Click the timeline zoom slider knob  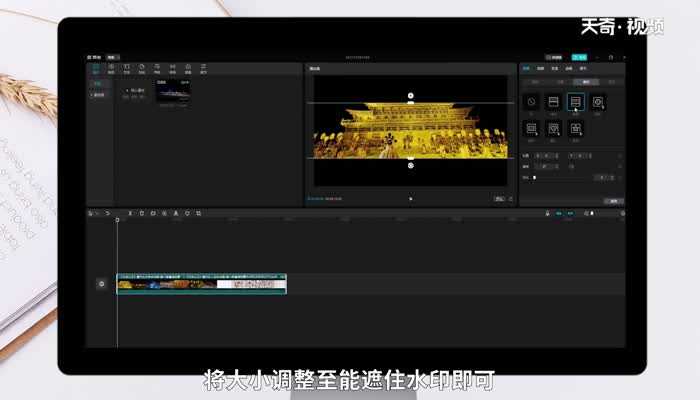pos(592,213)
